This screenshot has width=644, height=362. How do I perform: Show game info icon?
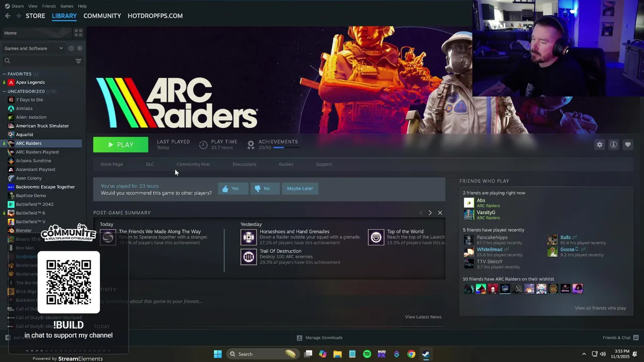point(613,144)
